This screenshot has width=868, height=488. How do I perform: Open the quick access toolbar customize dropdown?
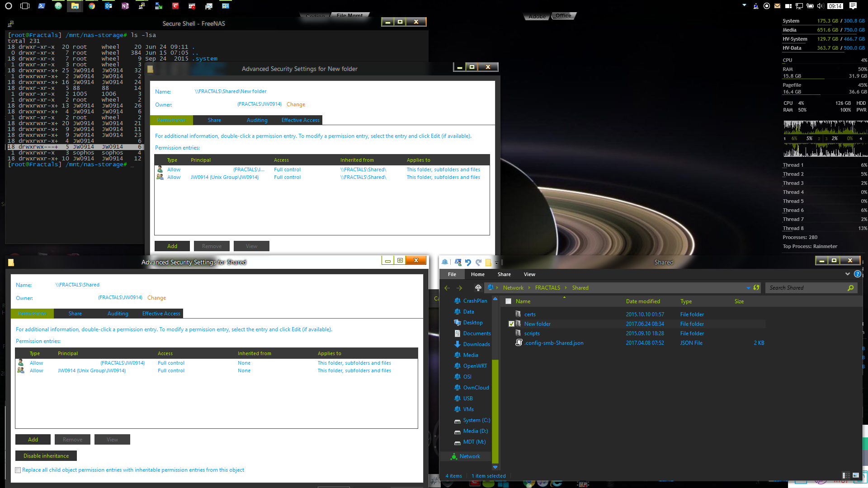[496, 263]
